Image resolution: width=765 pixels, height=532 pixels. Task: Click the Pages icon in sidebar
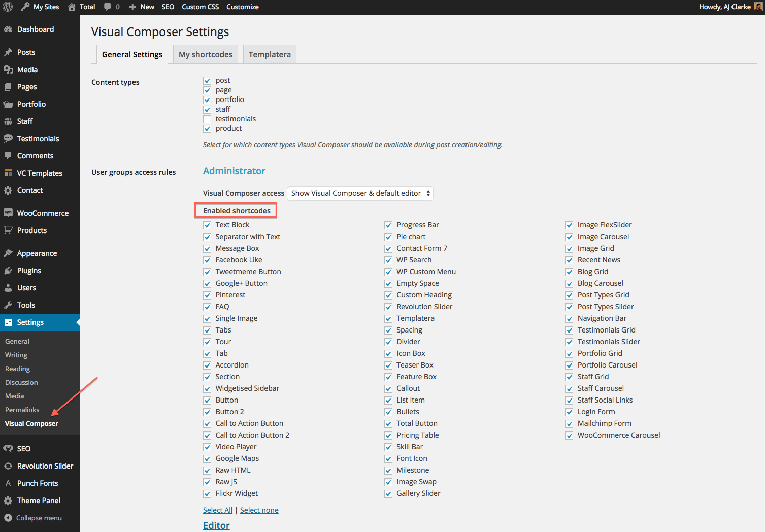(x=8, y=87)
